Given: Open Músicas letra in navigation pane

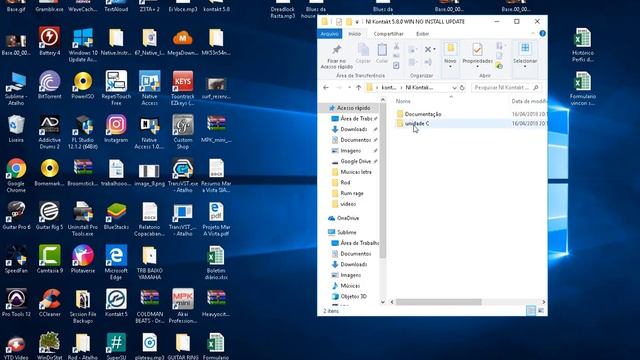Looking at the screenshot, I should (351, 172).
